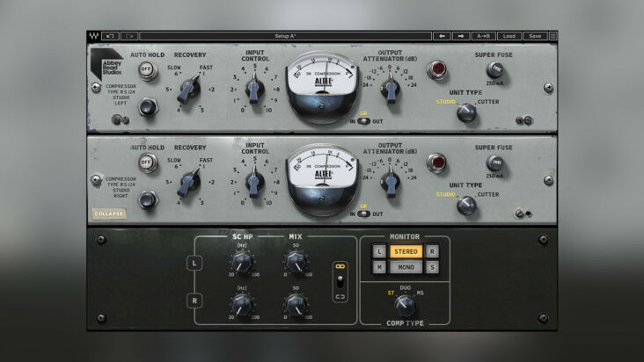Go to previous preset with left arrow
Viewport: 644px width, 362px height.
442,36
